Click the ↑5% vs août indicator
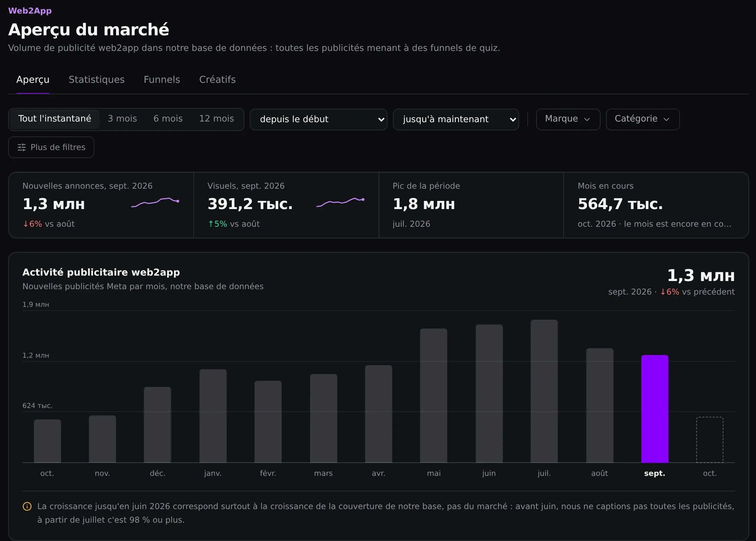The image size is (756, 541). tap(233, 224)
